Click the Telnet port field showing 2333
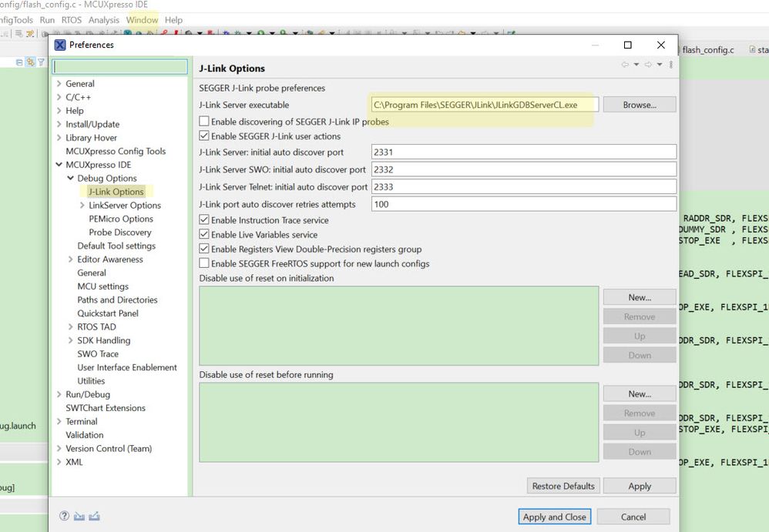 (x=524, y=186)
